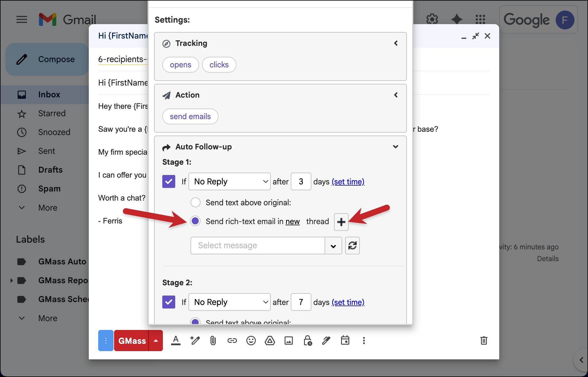Click the confidential mode lock icon
Viewport: 588px width, 377px height.
308,341
